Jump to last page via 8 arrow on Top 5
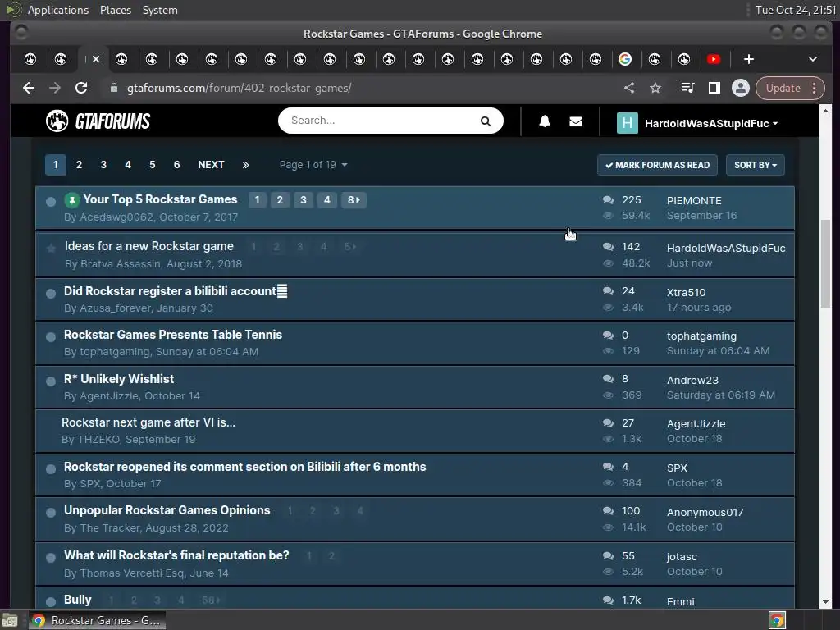Screen dimensions: 840x630 [x=354, y=200]
